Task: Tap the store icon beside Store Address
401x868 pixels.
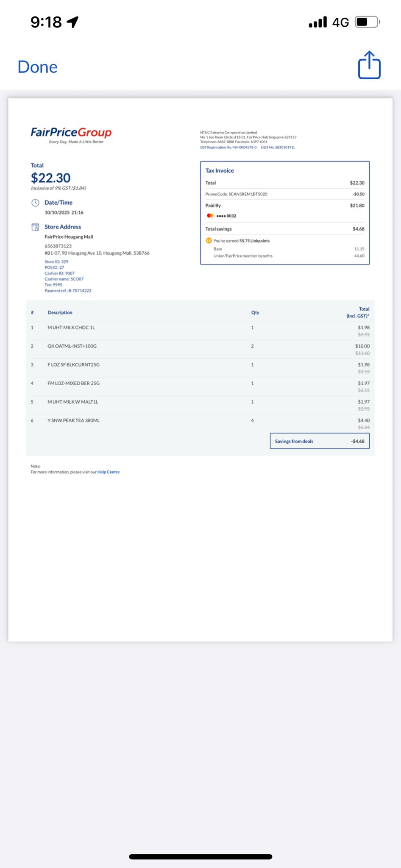Action: [36, 227]
